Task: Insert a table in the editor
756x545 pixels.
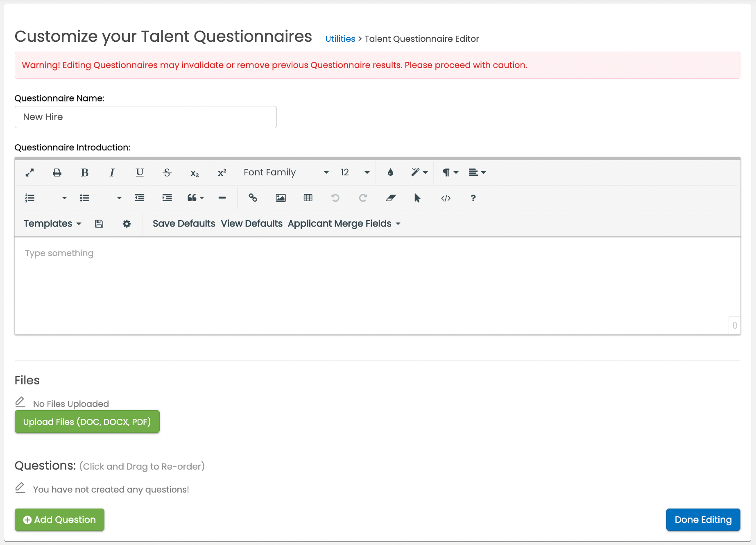Action: click(308, 198)
